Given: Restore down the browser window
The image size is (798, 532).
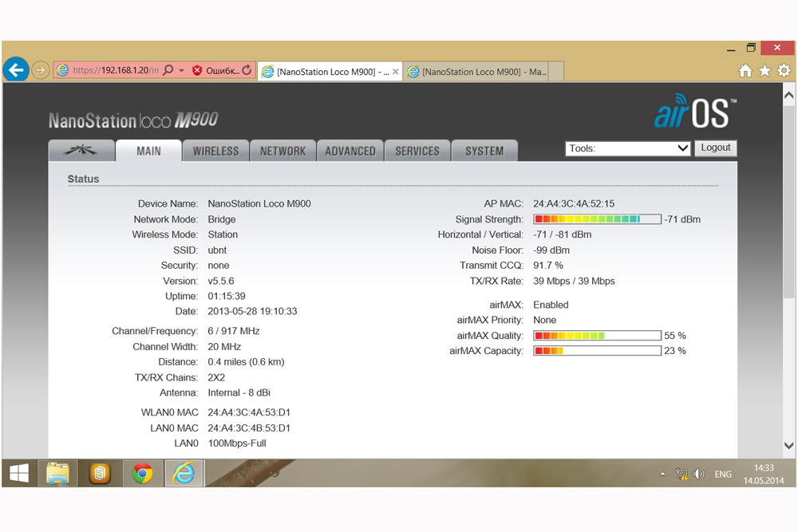Looking at the screenshot, I should click(751, 48).
